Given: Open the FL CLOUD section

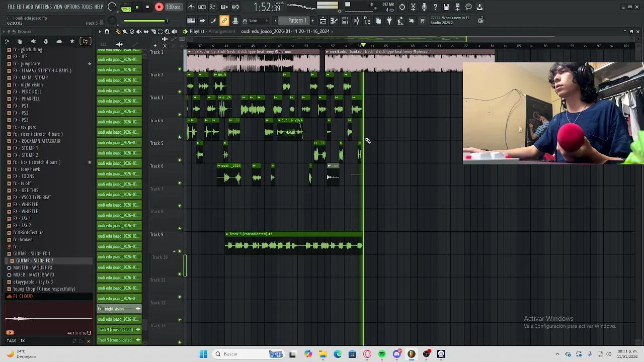Looking at the screenshot, I should (x=48, y=297).
